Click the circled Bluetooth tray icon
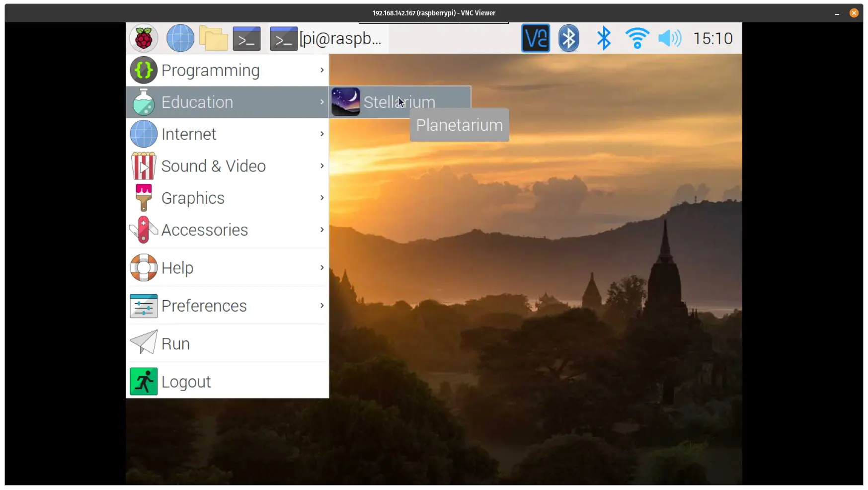 tap(568, 38)
